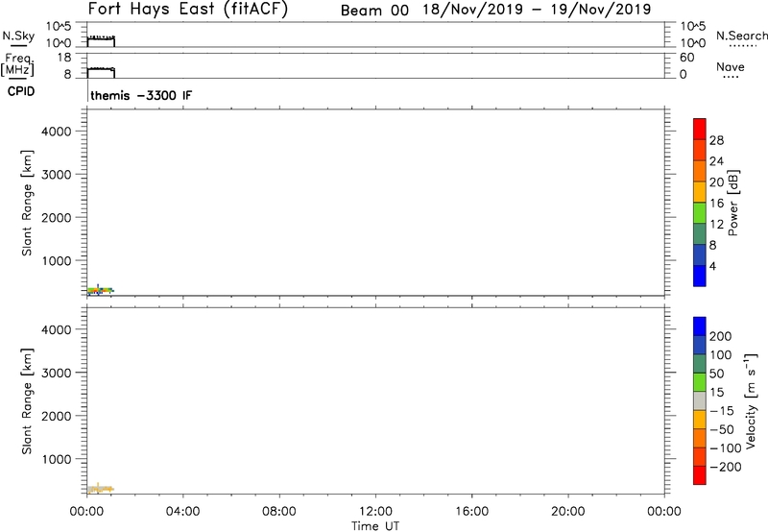
Task: Click the plot title Fort Hays East (fitACF)
Action: pyautogui.click(x=188, y=9)
